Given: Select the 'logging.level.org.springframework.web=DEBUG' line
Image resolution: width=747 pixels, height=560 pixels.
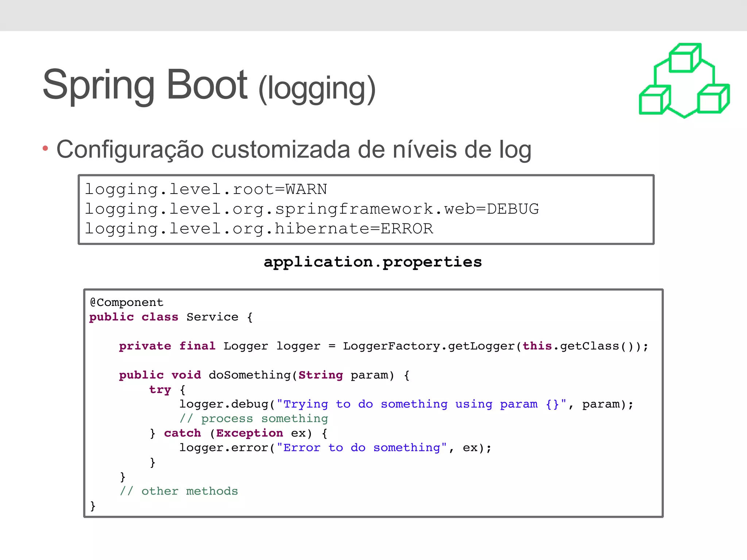Looking at the screenshot, I should tap(312, 209).
